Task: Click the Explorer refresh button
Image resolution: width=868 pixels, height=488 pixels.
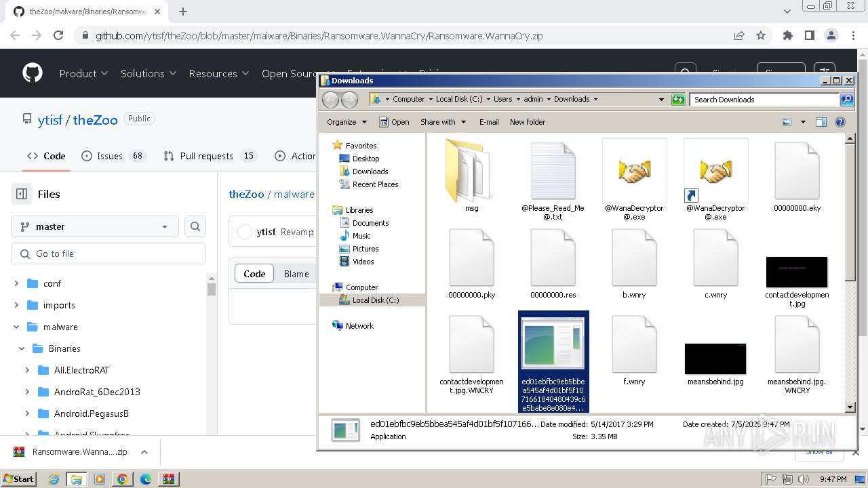Action: (x=678, y=100)
